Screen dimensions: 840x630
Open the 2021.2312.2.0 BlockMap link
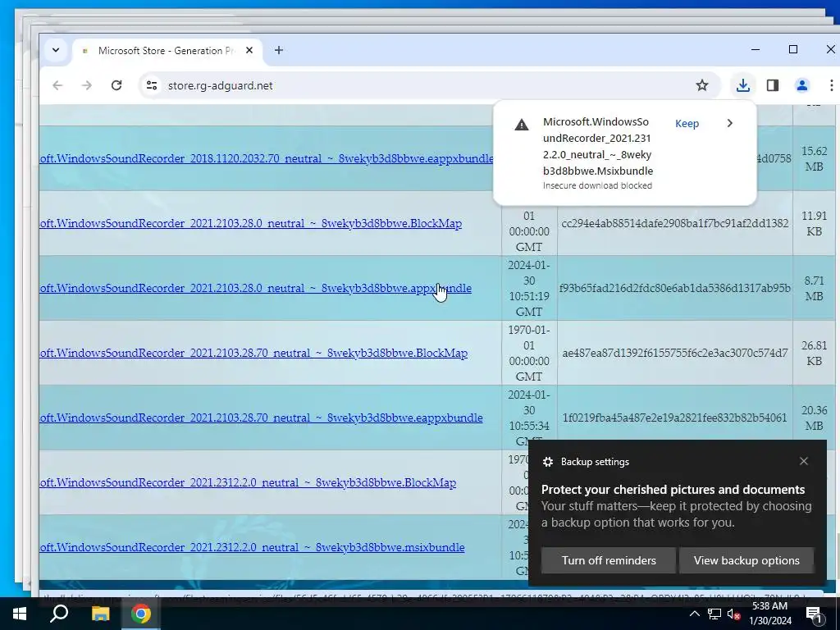(248, 482)
